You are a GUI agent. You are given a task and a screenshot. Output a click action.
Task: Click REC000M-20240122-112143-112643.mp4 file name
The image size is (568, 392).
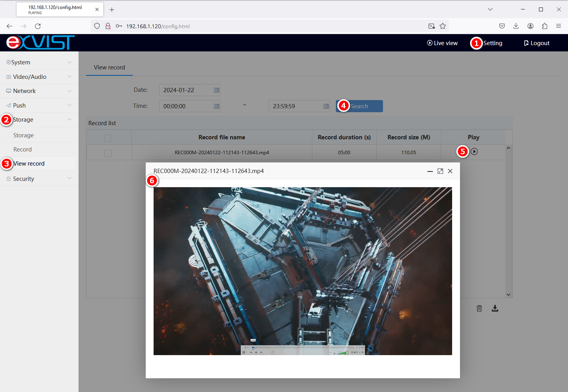[222, 153]
